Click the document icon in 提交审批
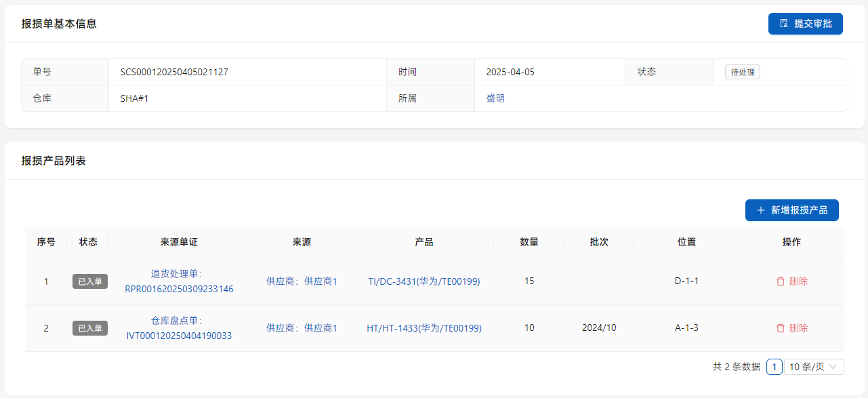Image resolution: width=868 pixels, height=398 pixels. (x=784, y=24)
